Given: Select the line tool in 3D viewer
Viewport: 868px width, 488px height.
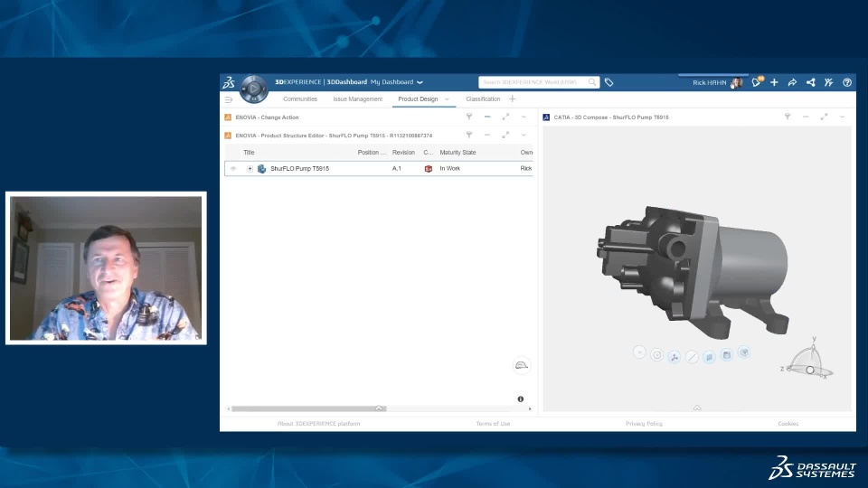Looking at the screenshot, I should coord(692,357).
